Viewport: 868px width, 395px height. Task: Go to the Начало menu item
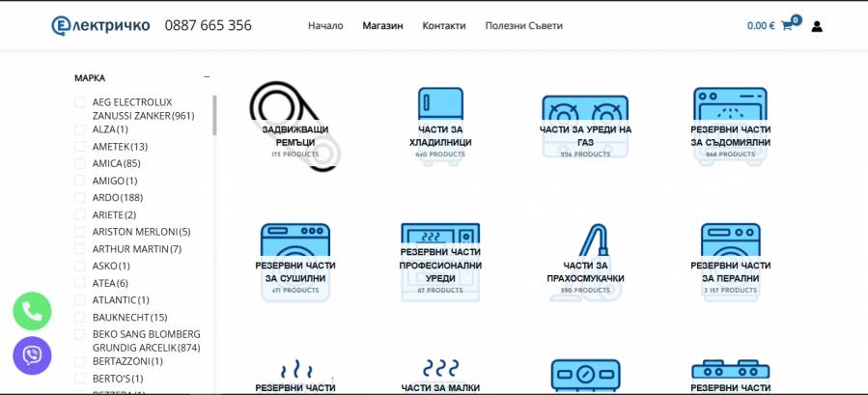coord(325,26)
